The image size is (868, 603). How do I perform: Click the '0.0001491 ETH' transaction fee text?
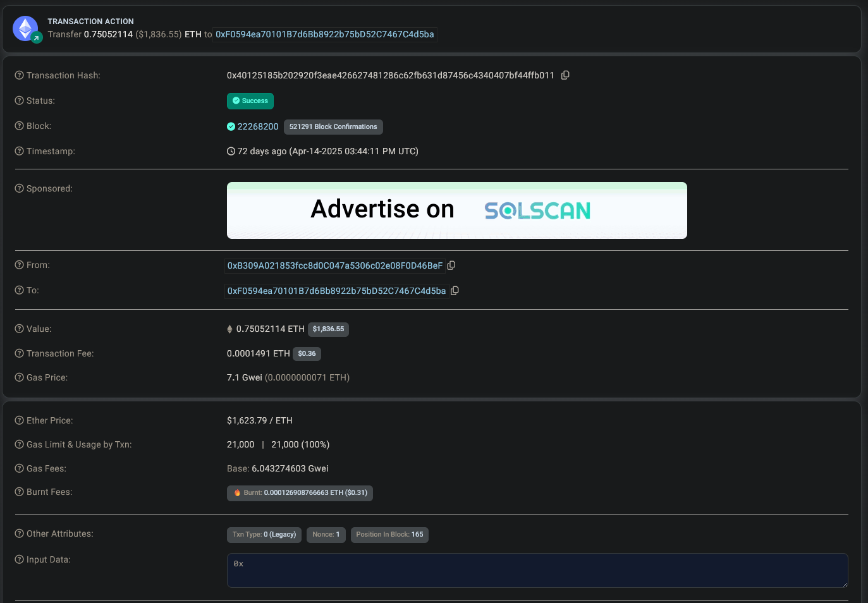pyautogui.click(x=259, y=353)
